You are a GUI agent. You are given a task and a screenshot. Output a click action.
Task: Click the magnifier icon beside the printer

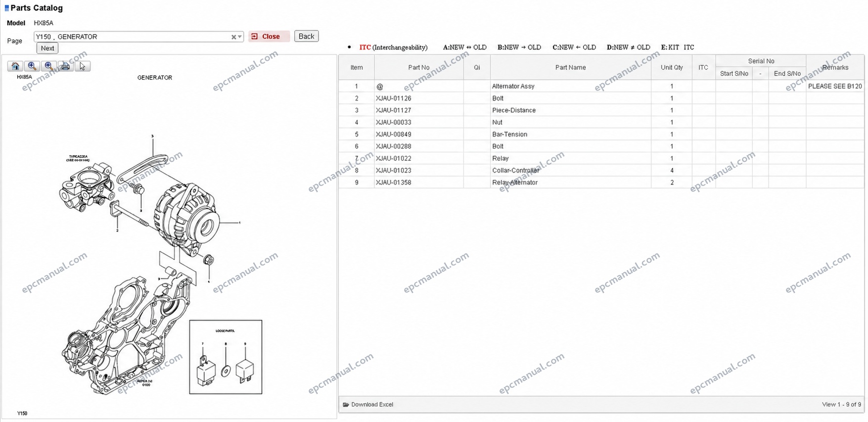(49, 66)
